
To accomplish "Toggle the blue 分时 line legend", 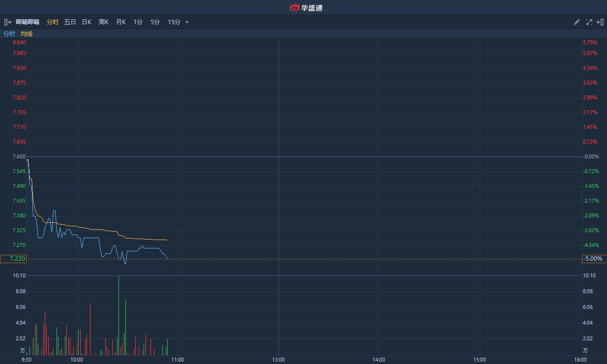I will [x=9, y=34].
